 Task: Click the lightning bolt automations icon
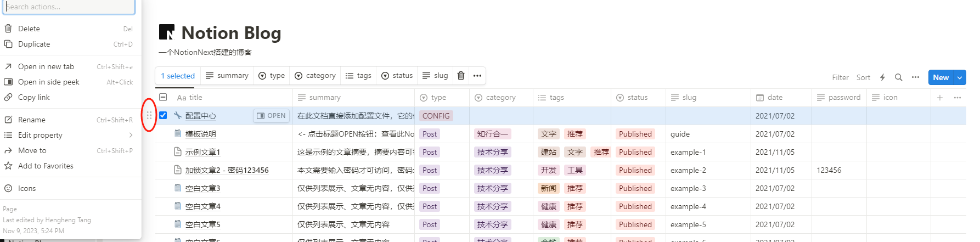(882, 77)
